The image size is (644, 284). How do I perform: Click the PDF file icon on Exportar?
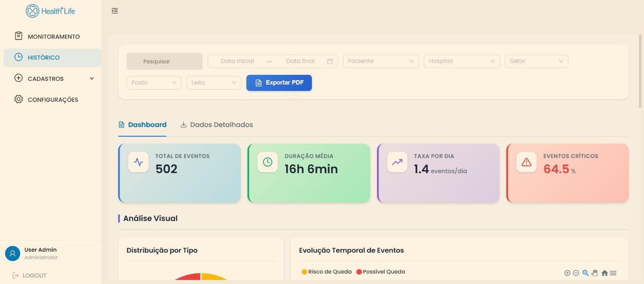click(259, 83)
